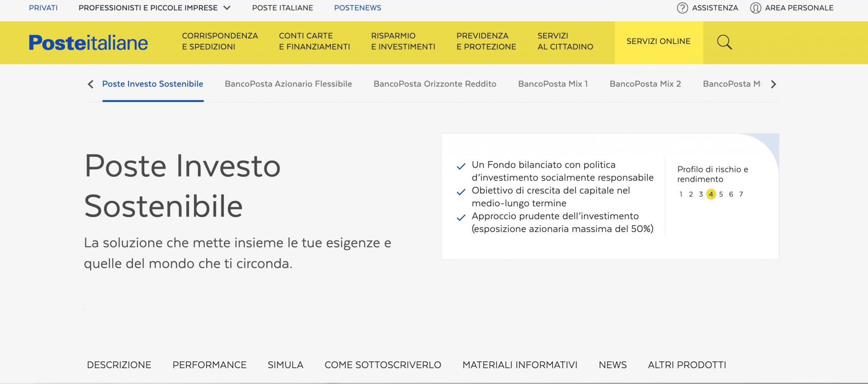Open Privati section link
The width and height of the screenshot is (868, 384).
[x=43, y=8]
